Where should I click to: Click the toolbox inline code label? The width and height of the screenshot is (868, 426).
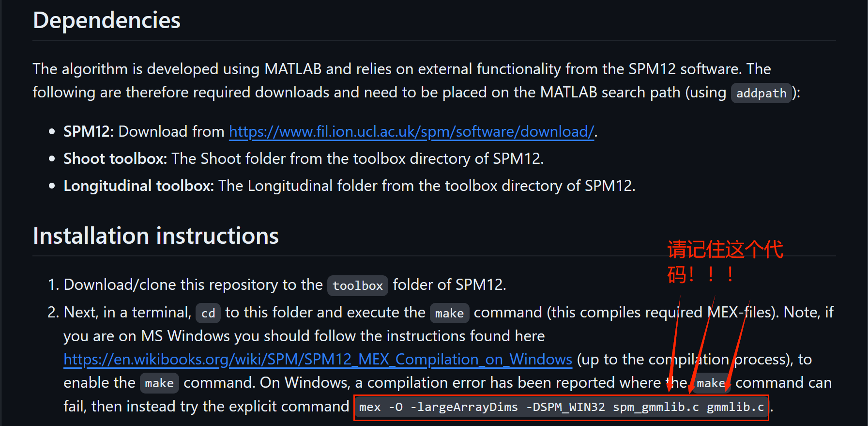[x=358, y=285]
